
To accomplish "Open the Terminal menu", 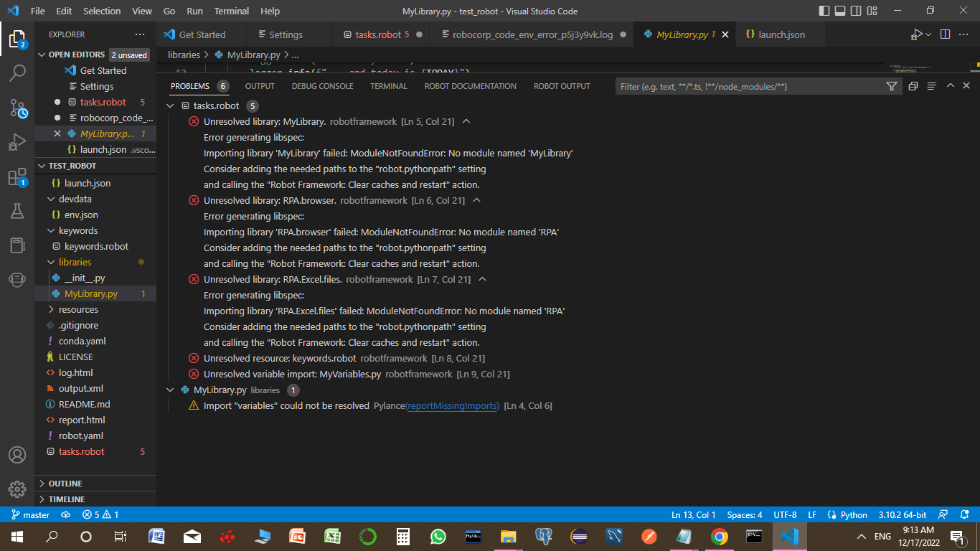I will point(232,11).
